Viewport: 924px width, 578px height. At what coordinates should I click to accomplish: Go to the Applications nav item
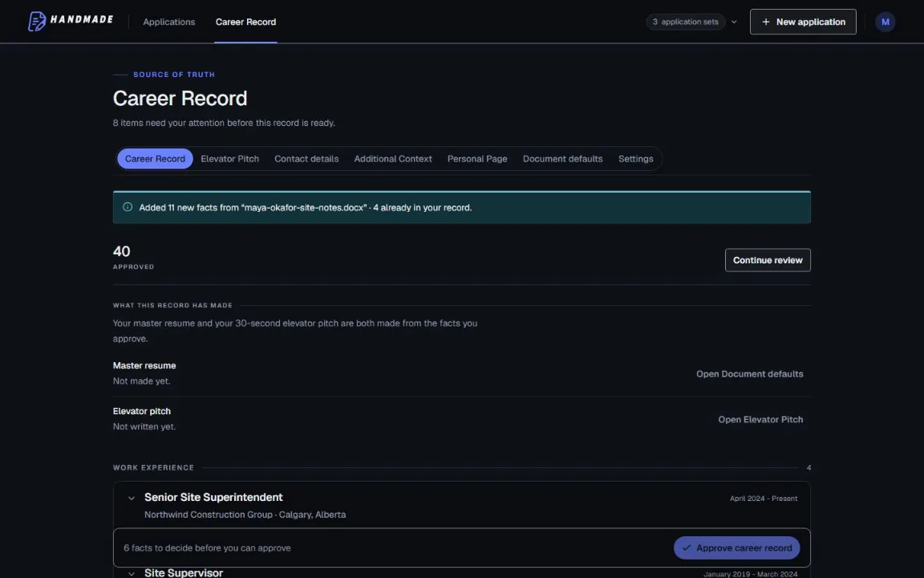click(169, 22)
